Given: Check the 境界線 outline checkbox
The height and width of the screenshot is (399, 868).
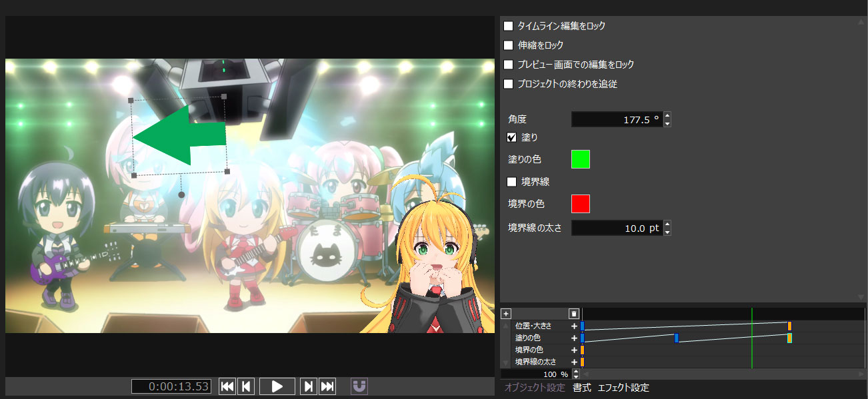Looking at the screenshot, I should 512,181.
